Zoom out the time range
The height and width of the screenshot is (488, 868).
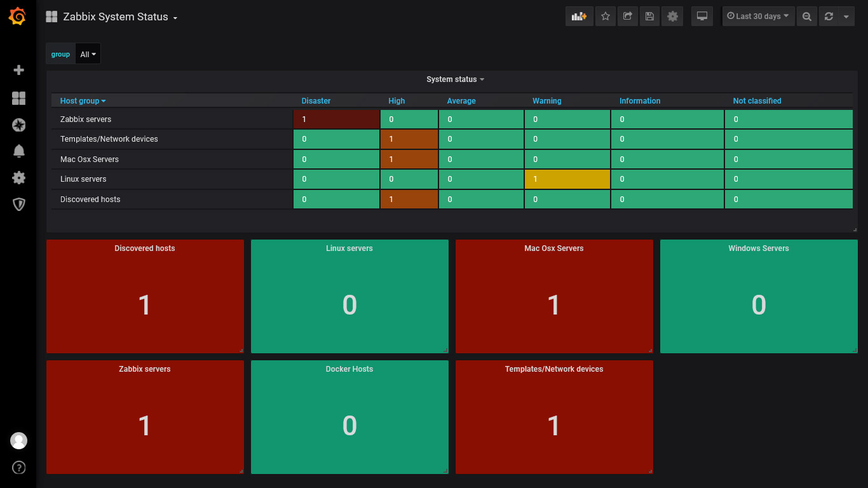[806, 17]
